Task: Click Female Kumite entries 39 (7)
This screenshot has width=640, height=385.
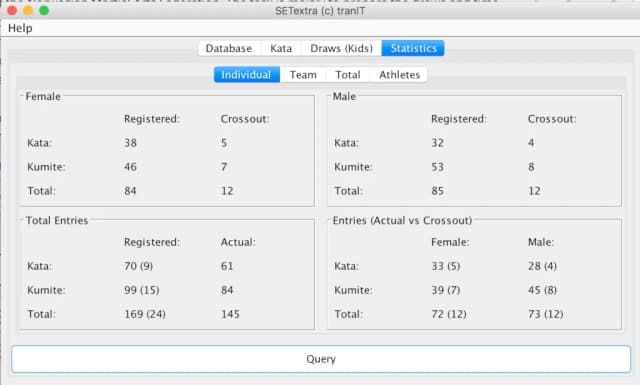Action: [x=446, y=290]
